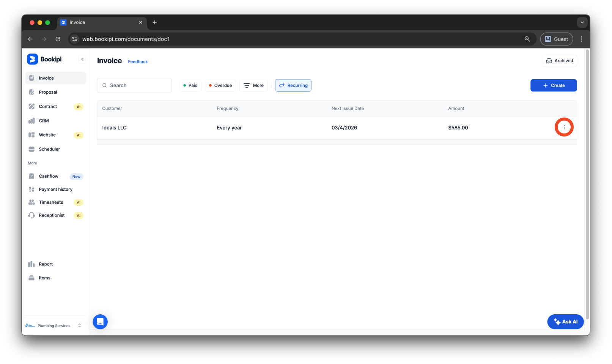This screenshot has height=364, width=612.
Task: Open the Plumbing Services workspace switcher
Action: tap(54, 325)
